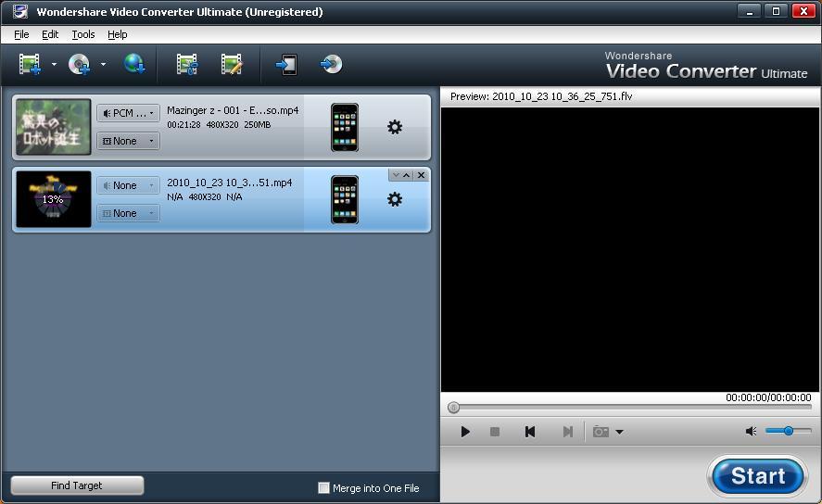Screen dimensions: 822x504
Task: Click iPhone output format icon for Mazinger z
Action: [345, 127]
